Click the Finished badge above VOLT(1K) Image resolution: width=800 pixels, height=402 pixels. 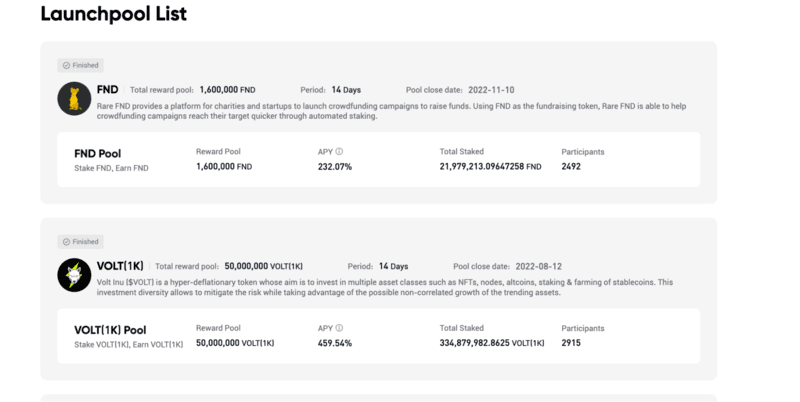coord(81,242)
